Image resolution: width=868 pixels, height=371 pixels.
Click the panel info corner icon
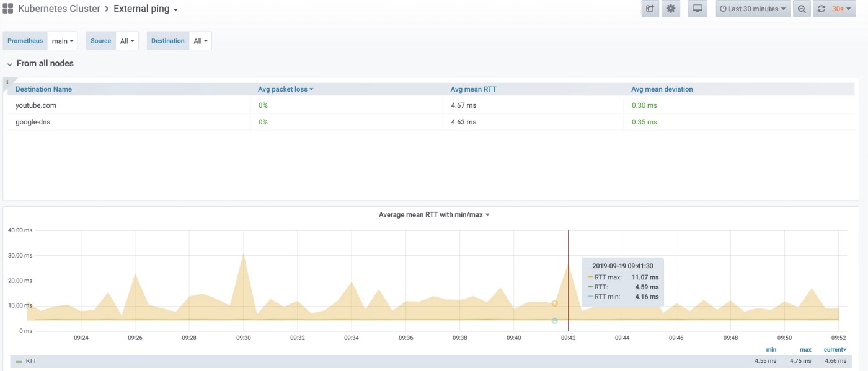tap(7, 82)
